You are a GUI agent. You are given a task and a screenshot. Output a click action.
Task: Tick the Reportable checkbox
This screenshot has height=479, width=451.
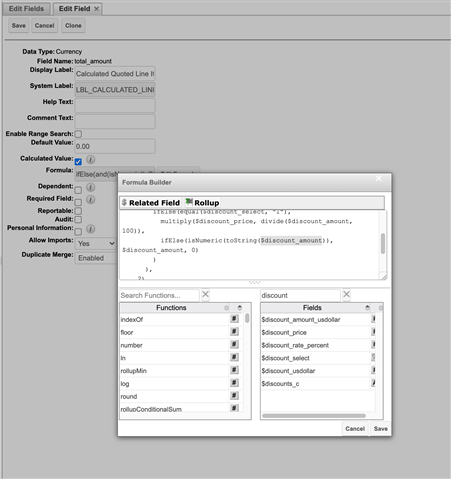[x=78, y=211]
